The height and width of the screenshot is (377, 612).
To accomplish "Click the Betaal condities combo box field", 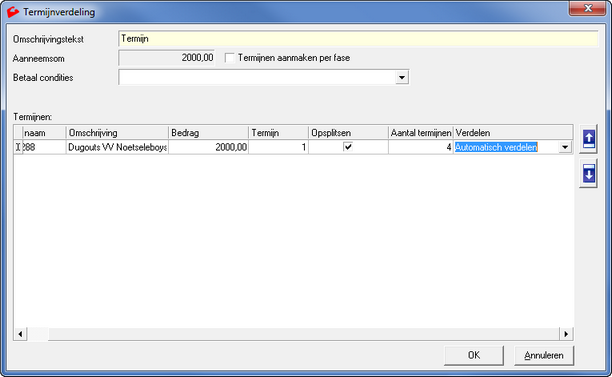I will [x=264, y=77].
